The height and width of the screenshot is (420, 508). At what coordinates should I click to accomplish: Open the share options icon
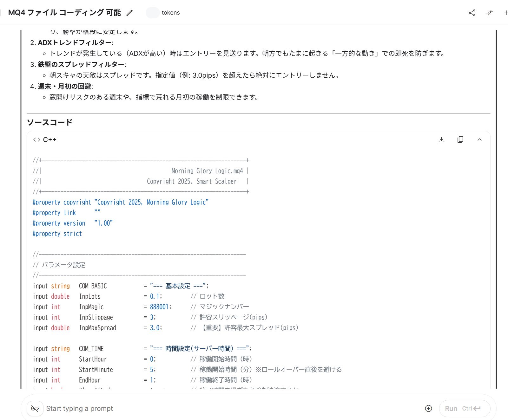472,13
